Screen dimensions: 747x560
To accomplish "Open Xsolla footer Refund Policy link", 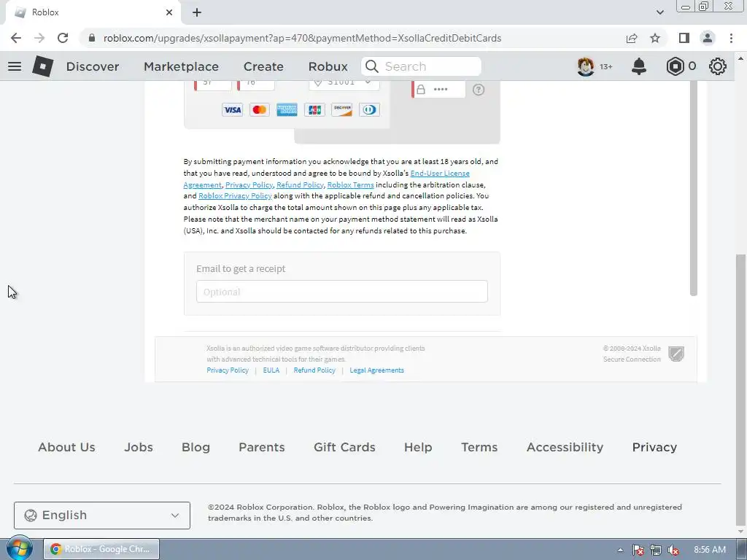I will (x=314, y=370).
